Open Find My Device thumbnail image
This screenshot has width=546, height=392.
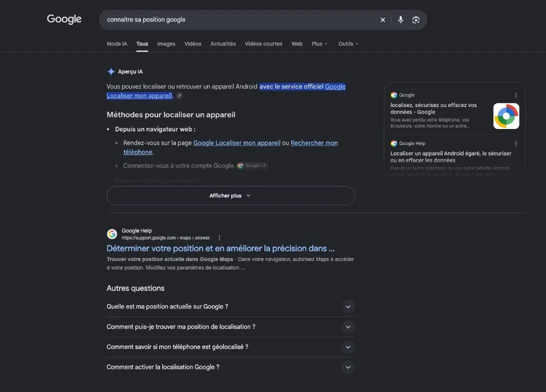coord(506,116)
